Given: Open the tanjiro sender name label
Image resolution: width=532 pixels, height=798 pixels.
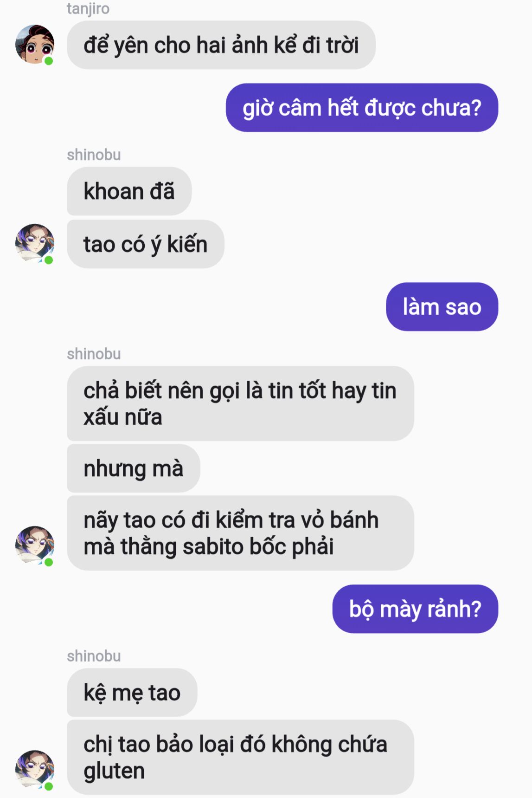Looking at the screenshot, I should tap(88, 9).
